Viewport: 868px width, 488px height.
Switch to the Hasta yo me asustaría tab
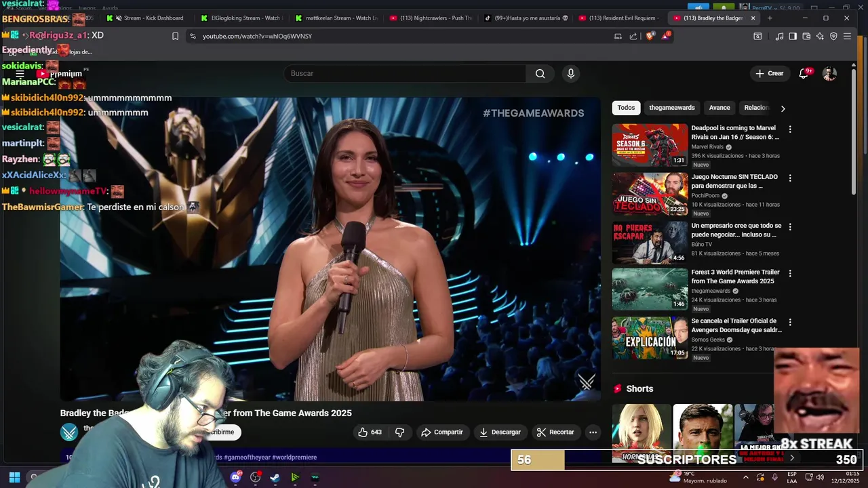pos(526,18)
